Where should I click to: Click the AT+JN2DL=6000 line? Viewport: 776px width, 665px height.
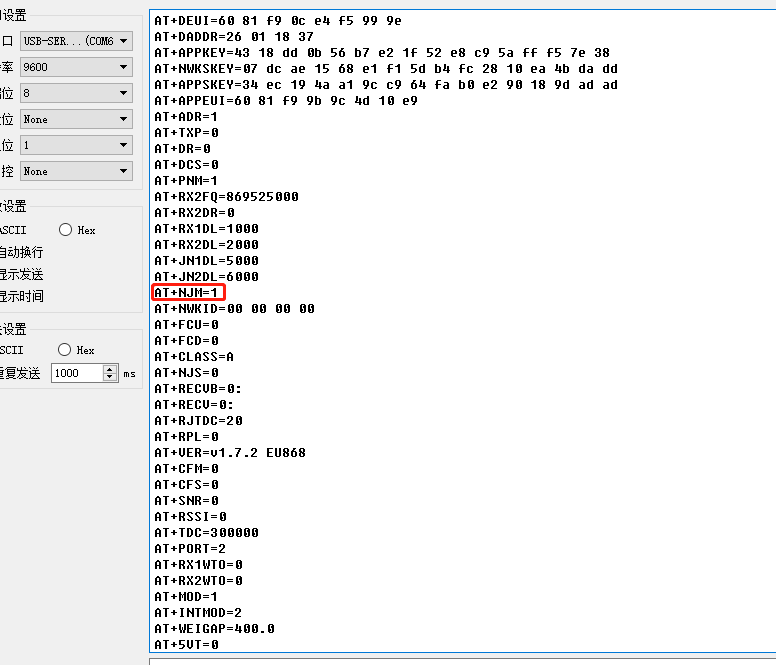[x=206, y=277]
